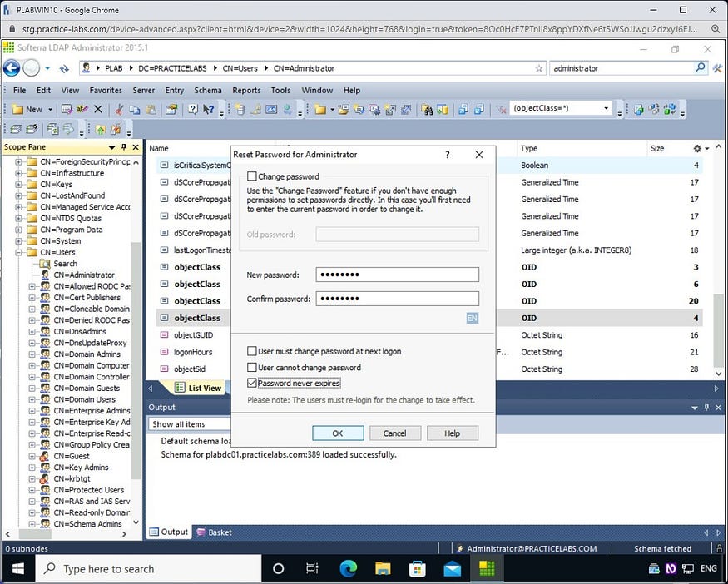Open the objectClass filter dropdown
The height and width of the screenshot is (584, 728).
pyautogui.click(x=606, y=108)
